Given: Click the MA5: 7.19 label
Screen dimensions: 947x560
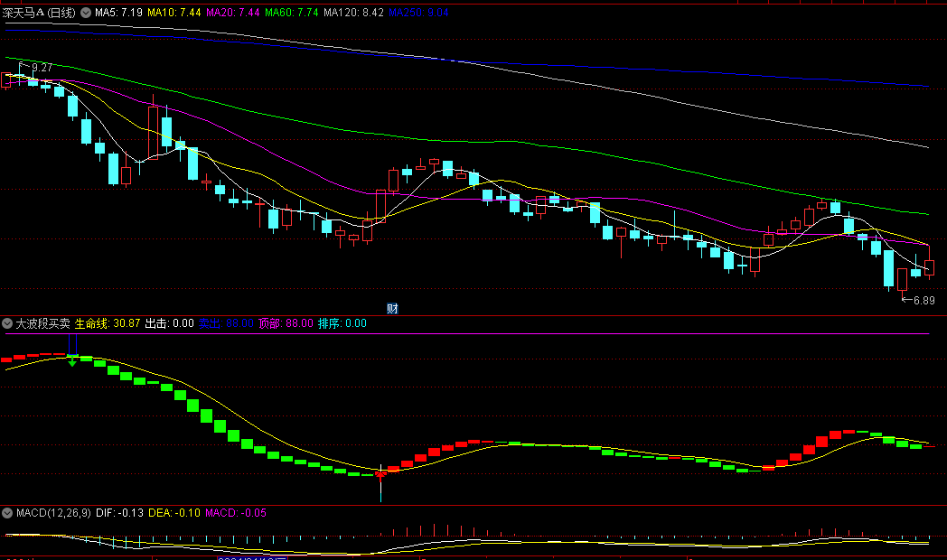Looking at the screenshot, I should click(118, 13).
